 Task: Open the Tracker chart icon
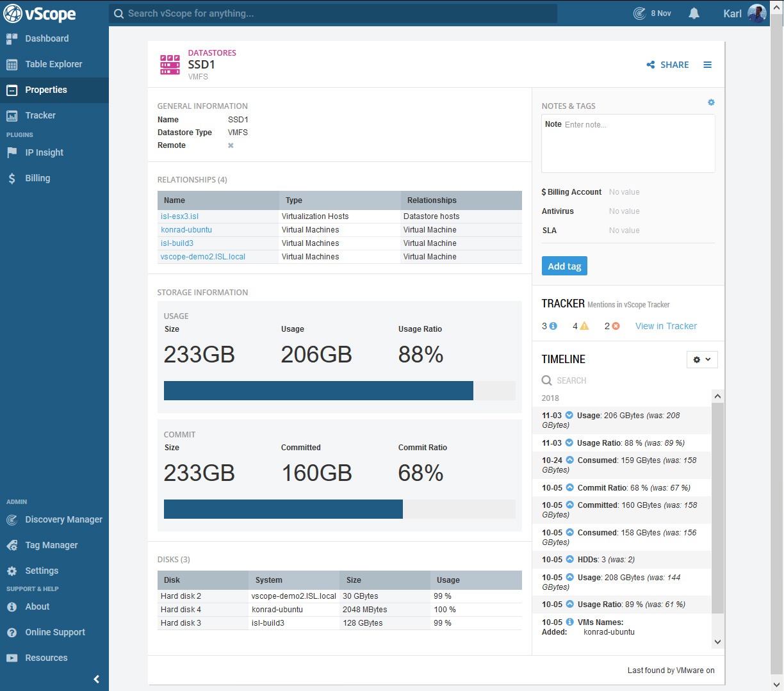click(12, 116)
